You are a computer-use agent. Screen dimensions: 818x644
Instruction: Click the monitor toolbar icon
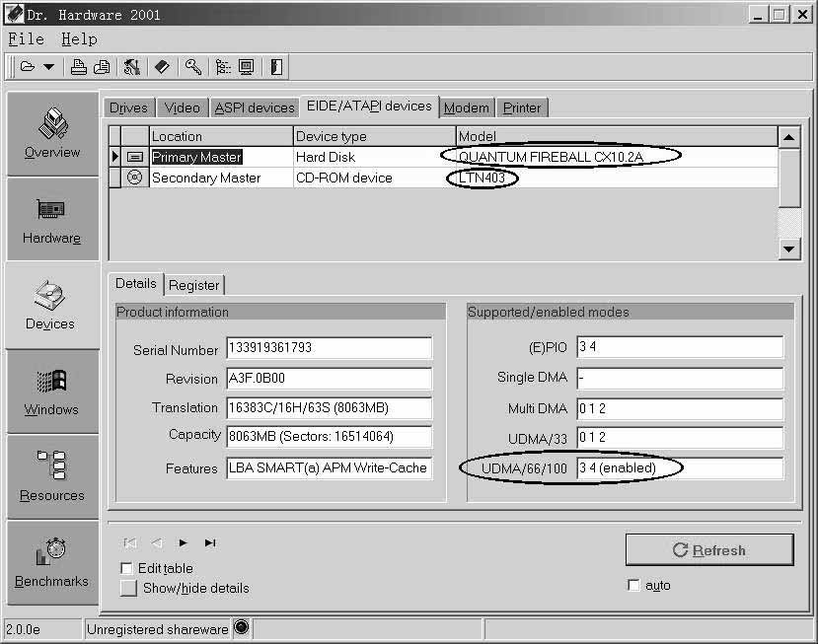click(x=246, y=67)
